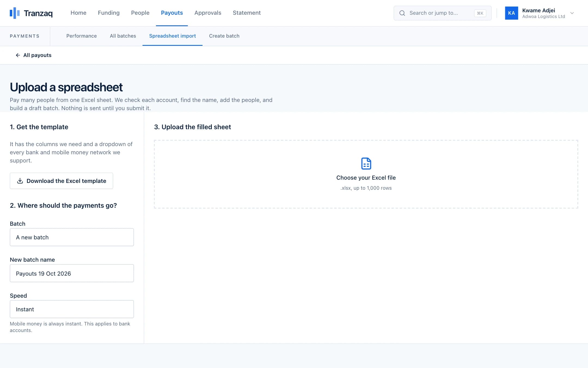Open the Statement section
588x368 pixels.
(x=247, y=13)
